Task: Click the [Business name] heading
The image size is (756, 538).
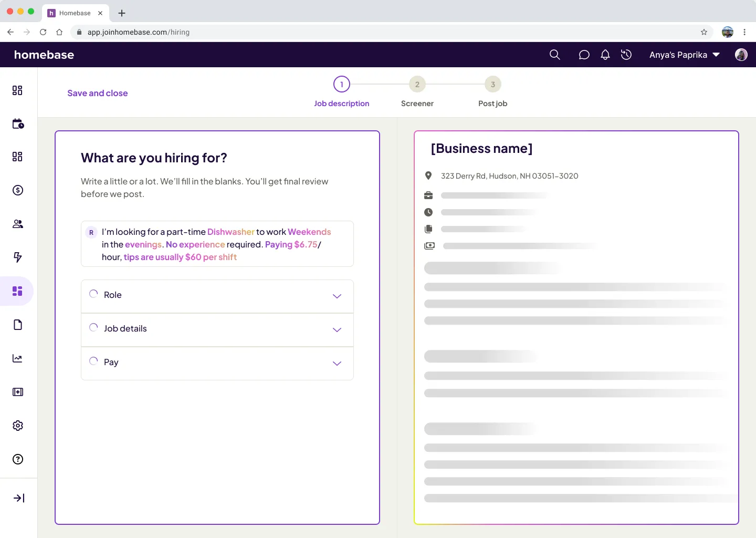Action: click(481, 149)
